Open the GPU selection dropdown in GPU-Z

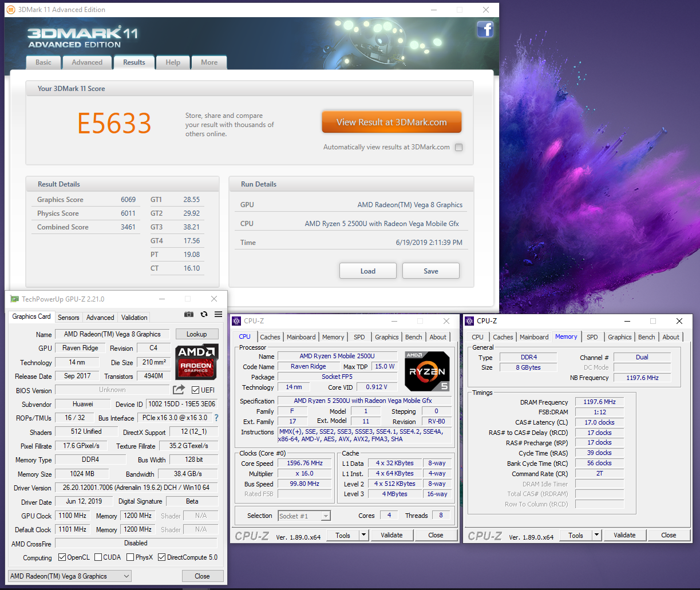pos(70,576)
